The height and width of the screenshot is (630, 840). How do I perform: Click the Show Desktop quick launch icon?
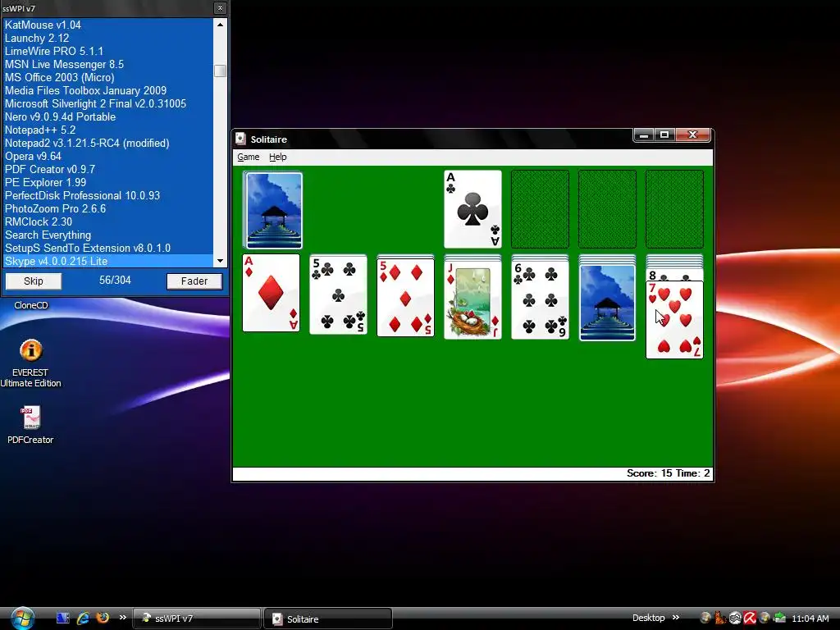62,619
